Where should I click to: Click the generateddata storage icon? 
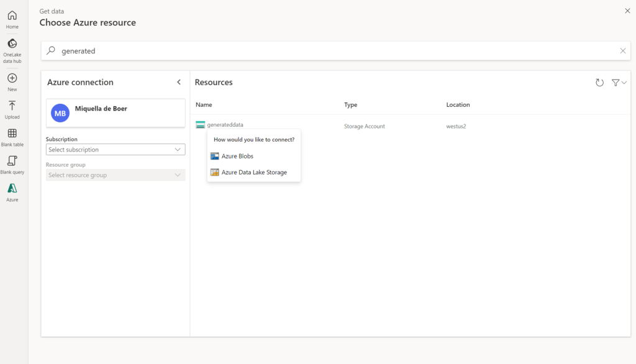[x=201, y=125]
